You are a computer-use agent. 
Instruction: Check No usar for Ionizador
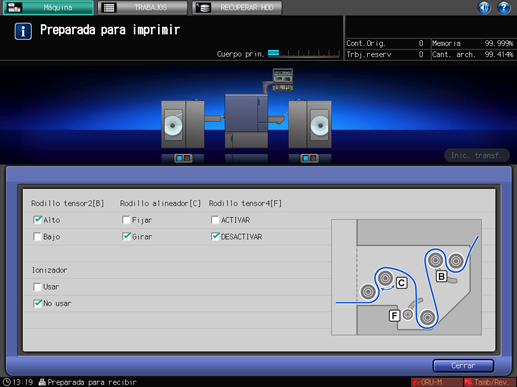tap(37, 303)
